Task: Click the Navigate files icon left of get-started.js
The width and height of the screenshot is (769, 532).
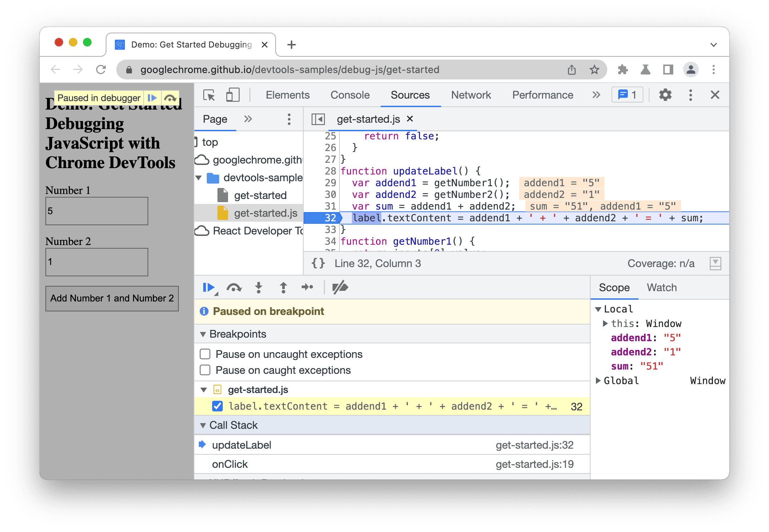Action: click(319, 119)
